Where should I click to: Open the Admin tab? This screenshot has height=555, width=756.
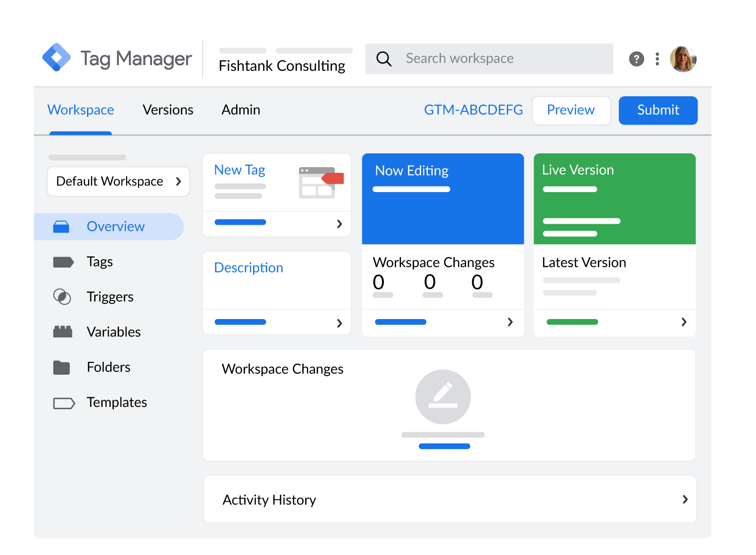(241, 110)
